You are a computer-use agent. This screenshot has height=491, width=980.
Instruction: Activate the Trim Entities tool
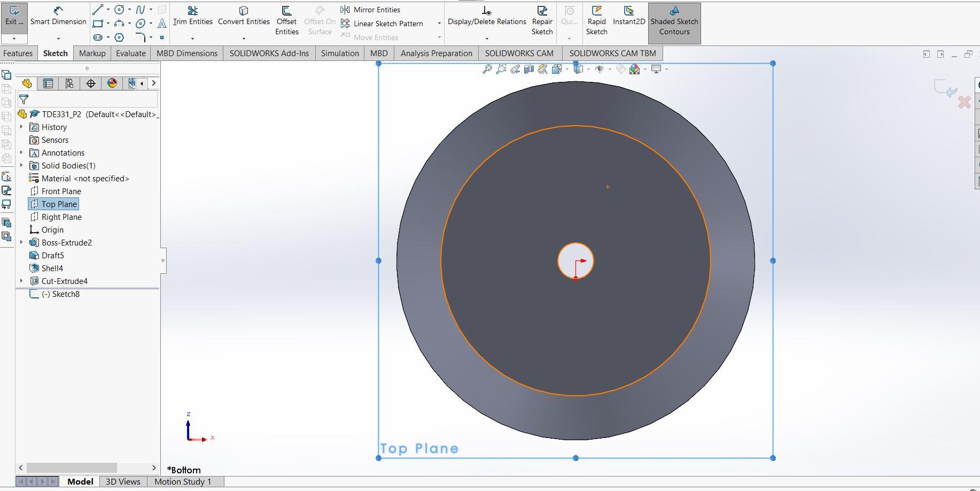pyautogui.click(x=192, y=16)
